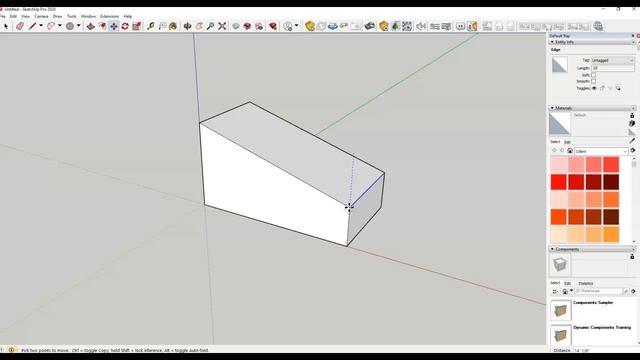Image resolution: width=640 pixels, height=360 pixels.
Task: Open the Colors material library dropdown
Action: coord(601,151)
